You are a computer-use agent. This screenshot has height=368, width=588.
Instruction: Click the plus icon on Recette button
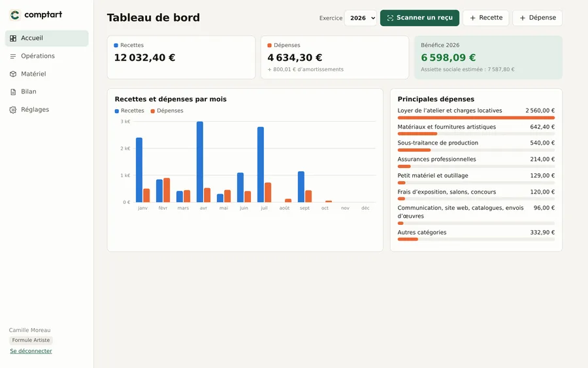(472, 18)
